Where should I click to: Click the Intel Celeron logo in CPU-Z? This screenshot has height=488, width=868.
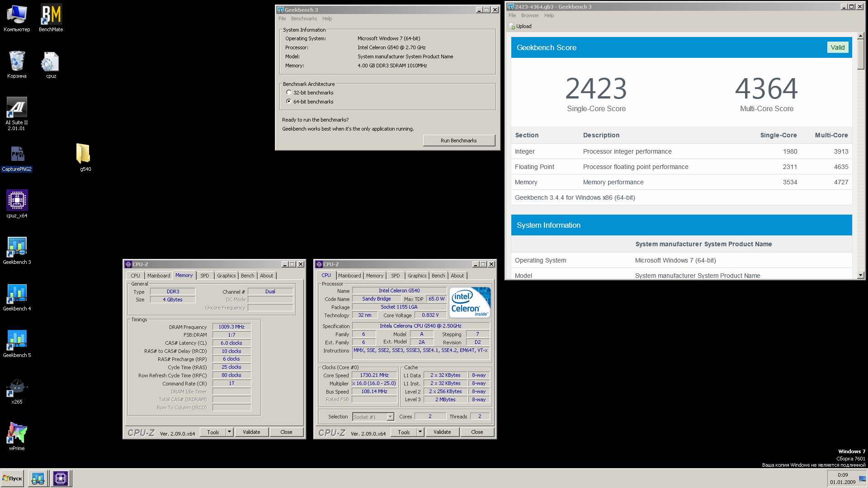click(470, 303)
